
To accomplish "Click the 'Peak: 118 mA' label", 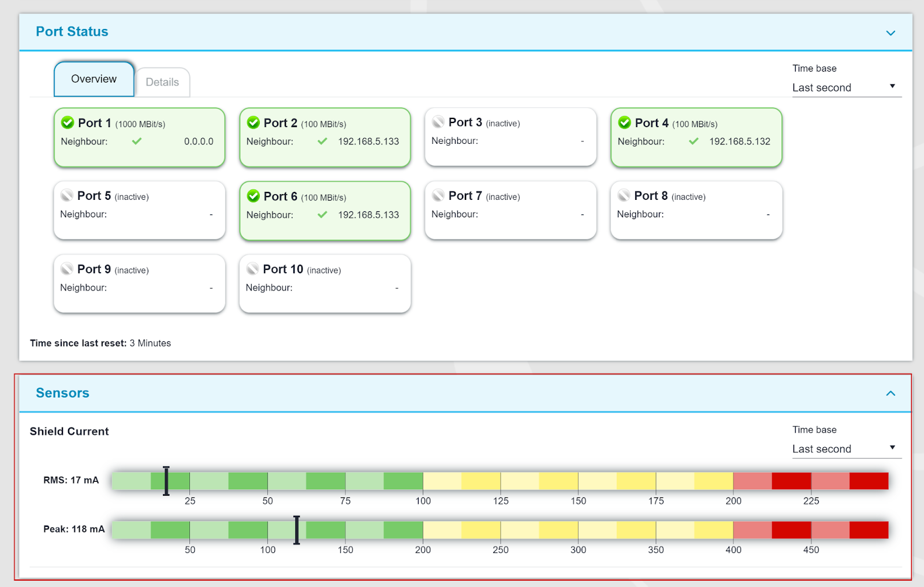I will click(74, 529).
